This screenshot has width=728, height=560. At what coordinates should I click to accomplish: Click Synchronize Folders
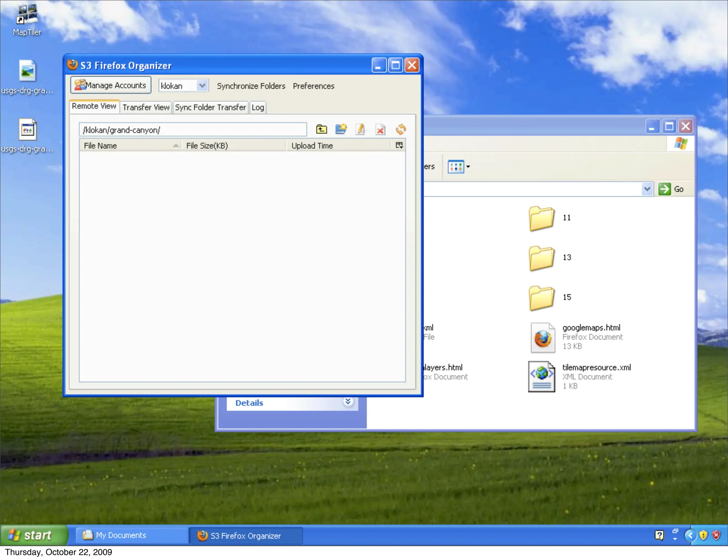point(251,86)
